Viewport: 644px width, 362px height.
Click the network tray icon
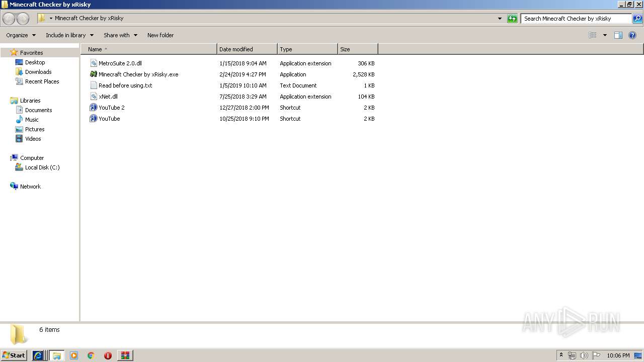click(x=572, y=355)
